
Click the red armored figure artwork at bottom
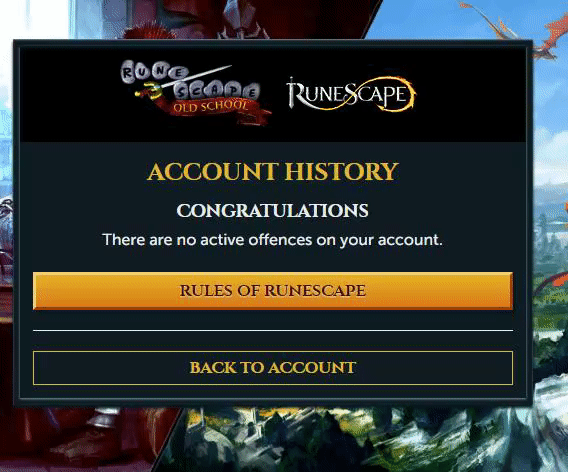click(x=83, y=438)
